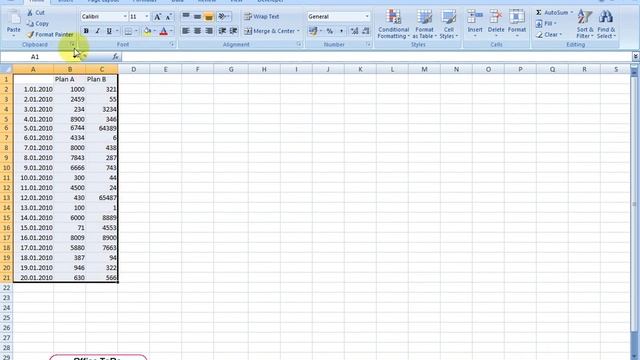The width and height of the screenshot is (640, 360).
Task: Toggle Bold formatting
Action: (86, 31)
